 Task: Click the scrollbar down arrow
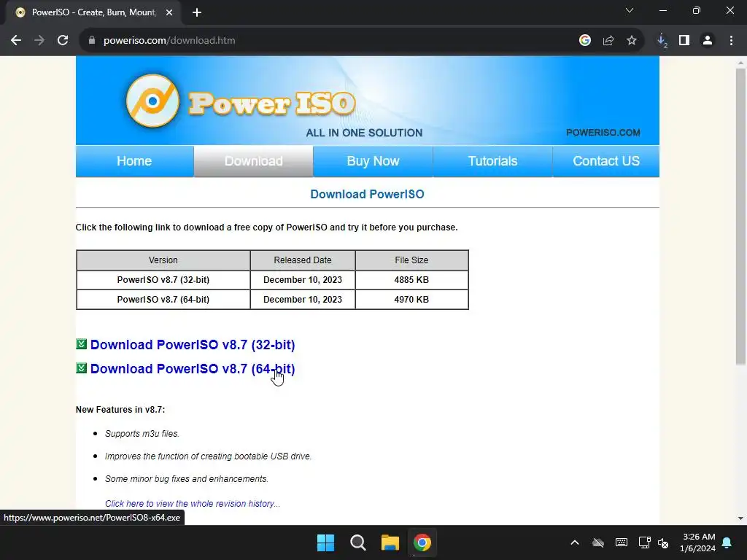click(740, 518)
